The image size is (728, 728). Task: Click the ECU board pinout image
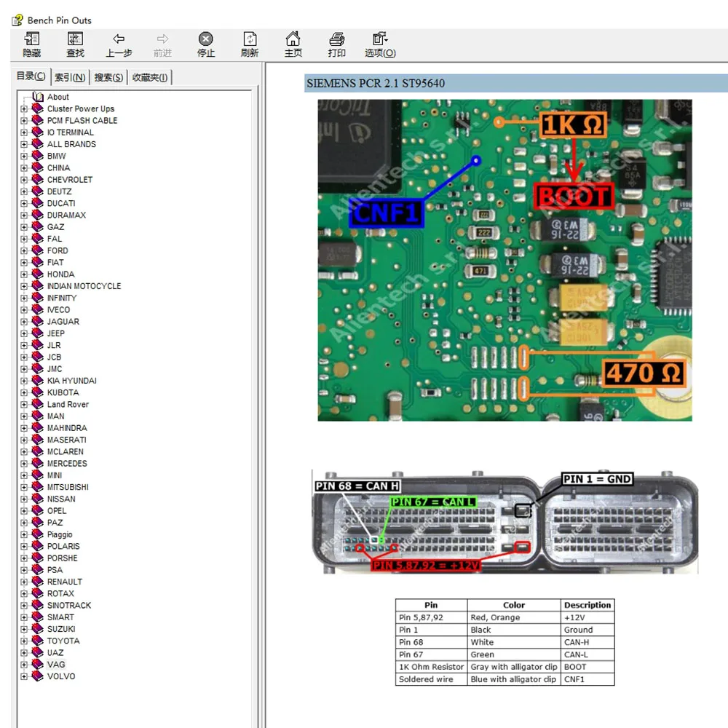(x=505, y=260)
